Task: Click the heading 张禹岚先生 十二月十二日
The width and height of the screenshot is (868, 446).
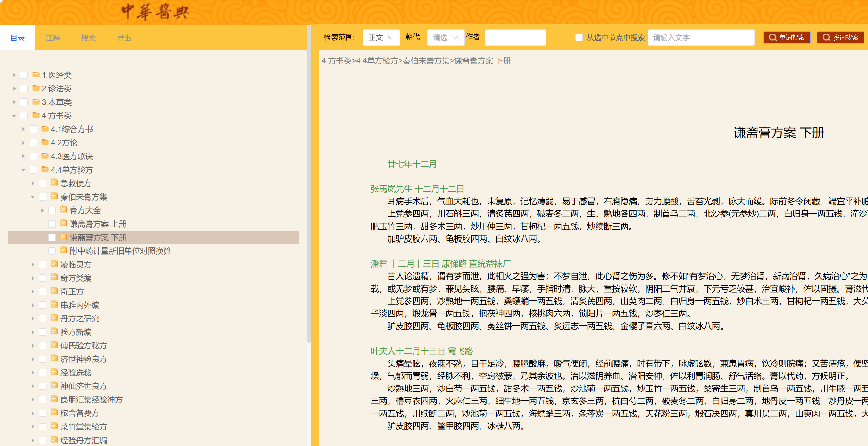Action: (x=417, y=189)
